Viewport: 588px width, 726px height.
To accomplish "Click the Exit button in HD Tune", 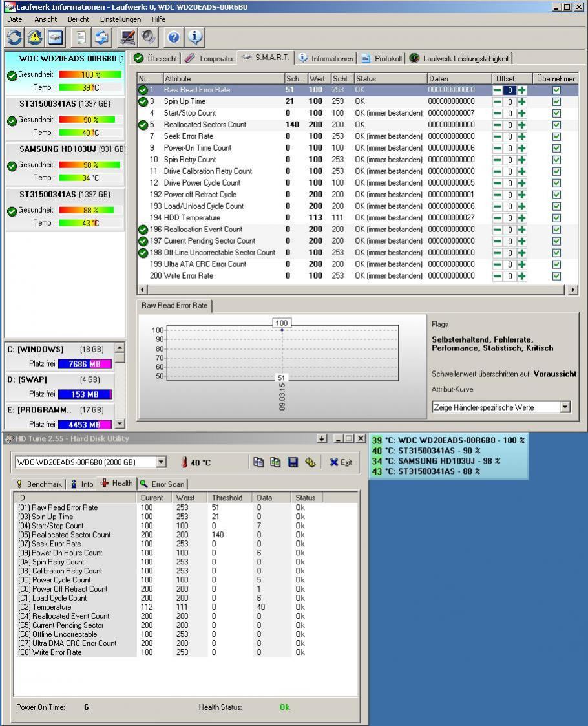I will (x=341, y=462).
